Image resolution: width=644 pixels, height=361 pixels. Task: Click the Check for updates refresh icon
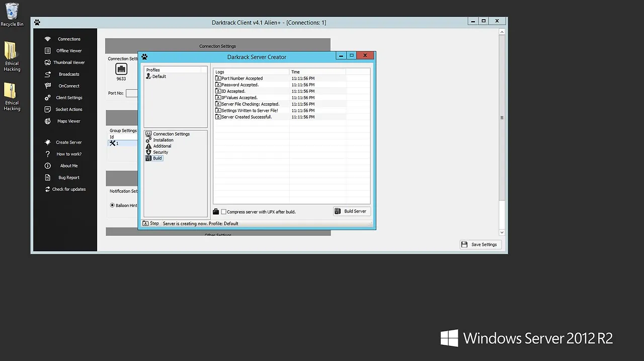(x=48, y=189)
